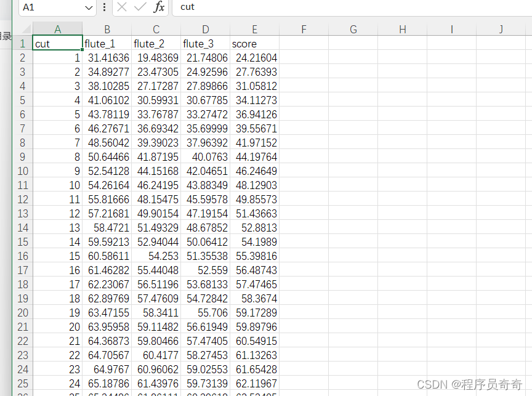
Task: Select column I header
Action: pyautogui.click(x=451, y=29)
